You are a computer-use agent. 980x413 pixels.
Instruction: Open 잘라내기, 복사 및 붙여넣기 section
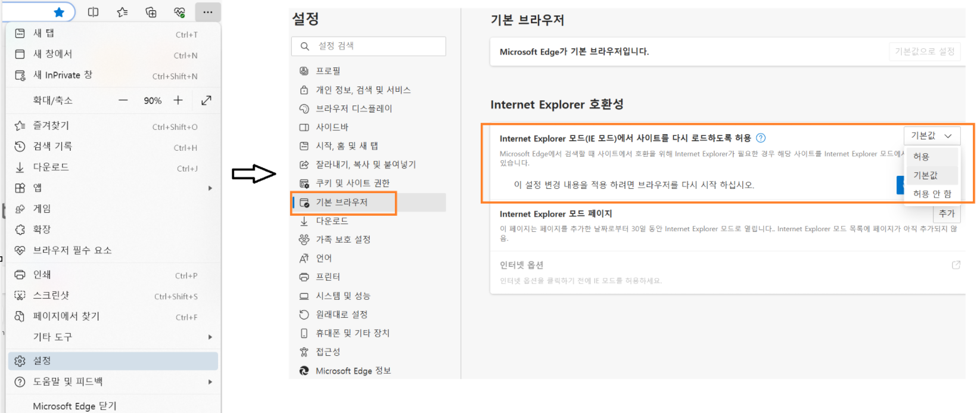tap(369, 164)
